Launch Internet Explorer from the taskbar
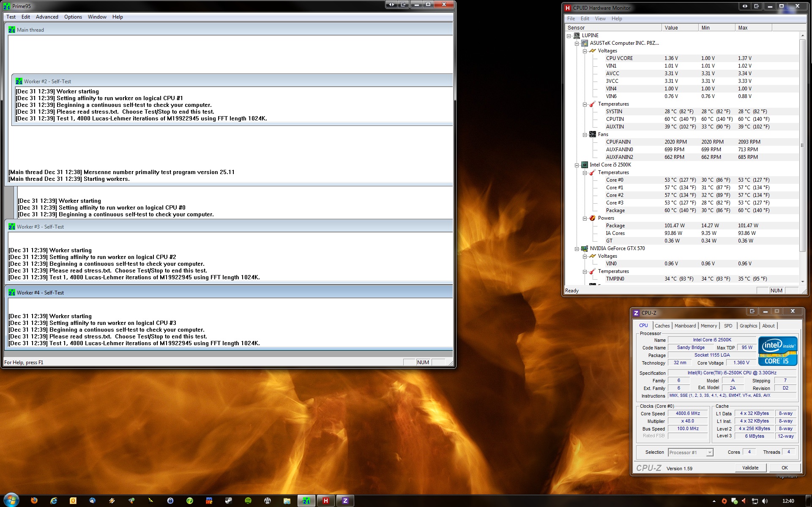 tap(54, 501)
